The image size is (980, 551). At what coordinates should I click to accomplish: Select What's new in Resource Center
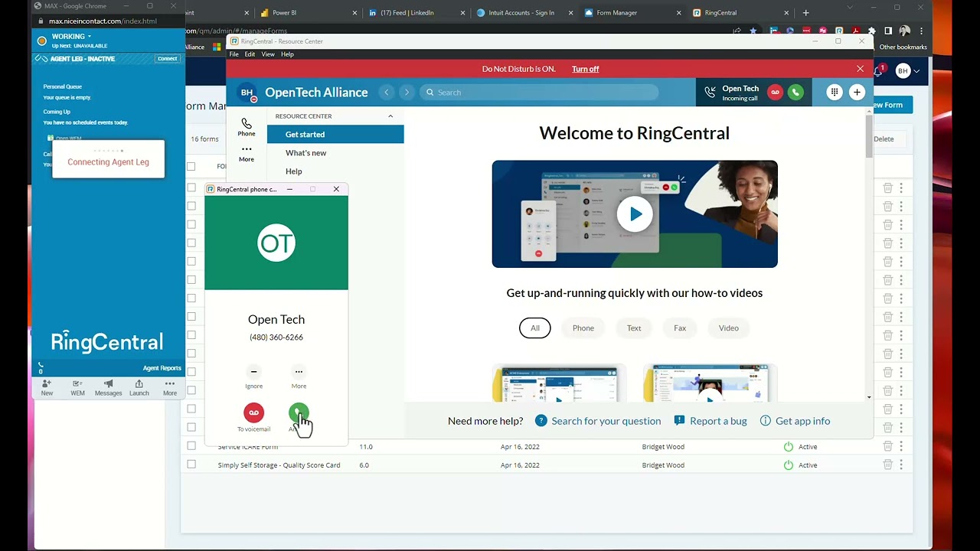(x=335, y=153)
